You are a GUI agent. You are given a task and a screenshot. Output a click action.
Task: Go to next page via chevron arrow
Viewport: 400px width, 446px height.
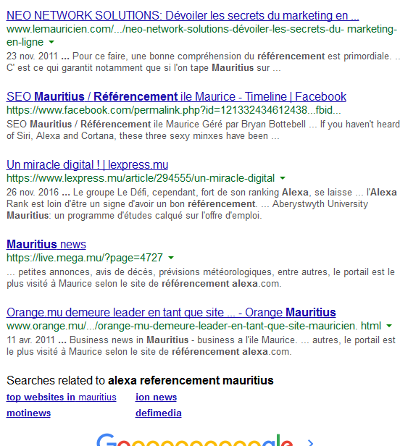310,442
